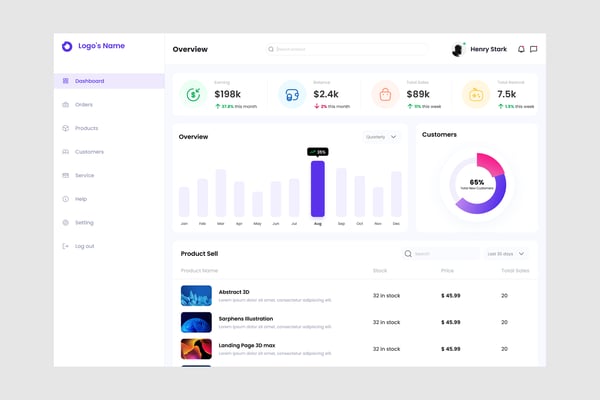The image size is (600, 400).
Task: Click the Landing Page 3D max name
Action: click(247, 346)
